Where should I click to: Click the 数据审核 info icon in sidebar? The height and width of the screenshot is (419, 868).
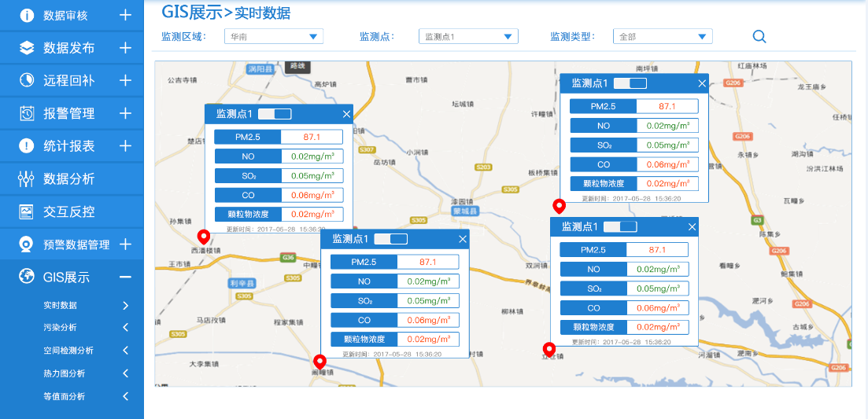[x=27, y=15]
